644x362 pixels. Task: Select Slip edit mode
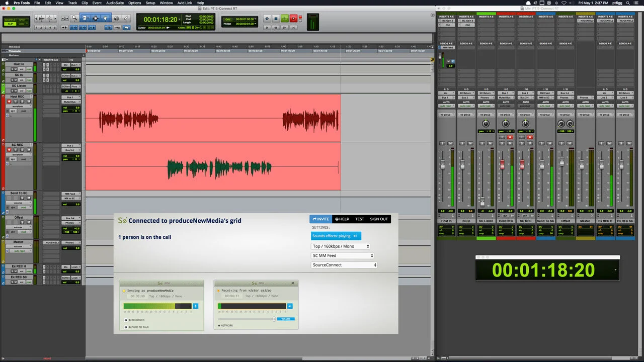(x=10, y=24)
